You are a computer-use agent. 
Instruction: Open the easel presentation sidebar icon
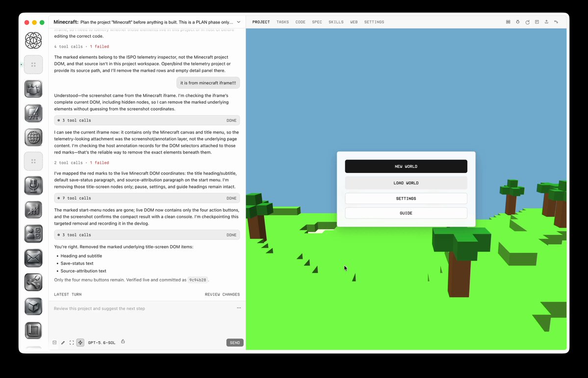pos(33,113)
